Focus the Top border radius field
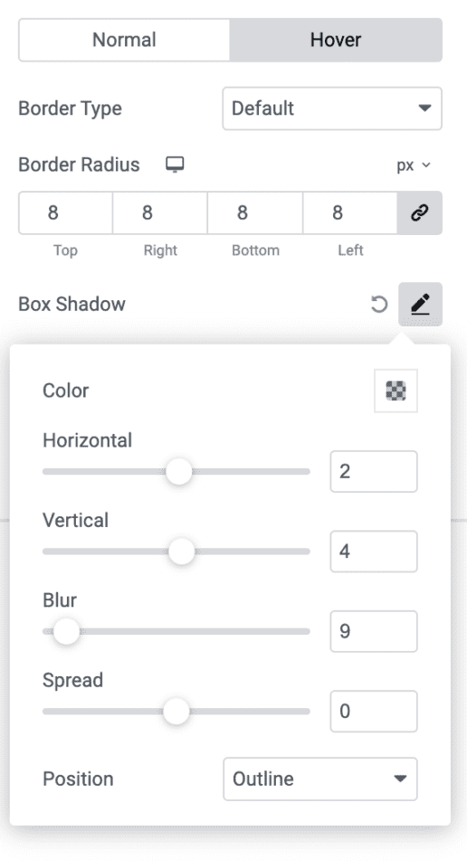The width and height of the screenshot is (467, 868). [65, 212]
